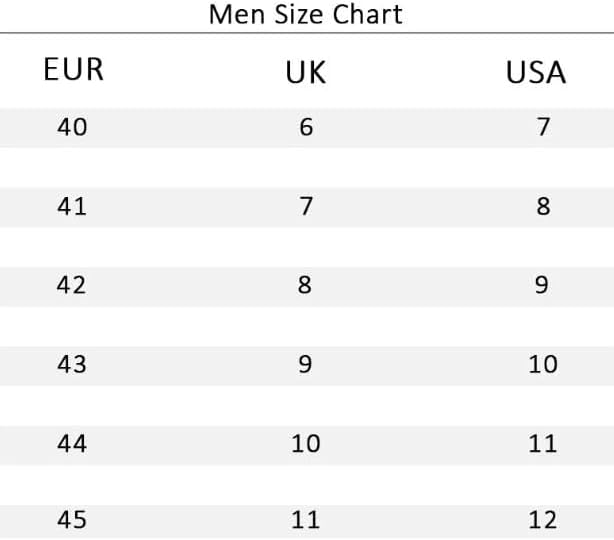The width and height of the screenshot is (614, 540).
Task: Choose USA size 9 in row 42
Action: pos(542,285)
